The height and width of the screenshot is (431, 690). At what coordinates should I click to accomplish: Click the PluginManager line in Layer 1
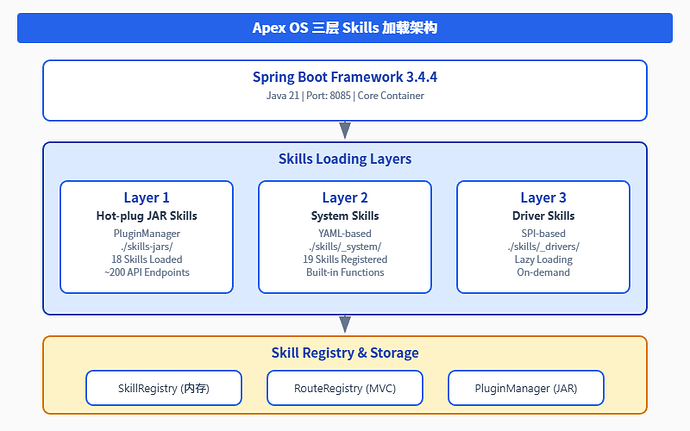click(147, 233)
